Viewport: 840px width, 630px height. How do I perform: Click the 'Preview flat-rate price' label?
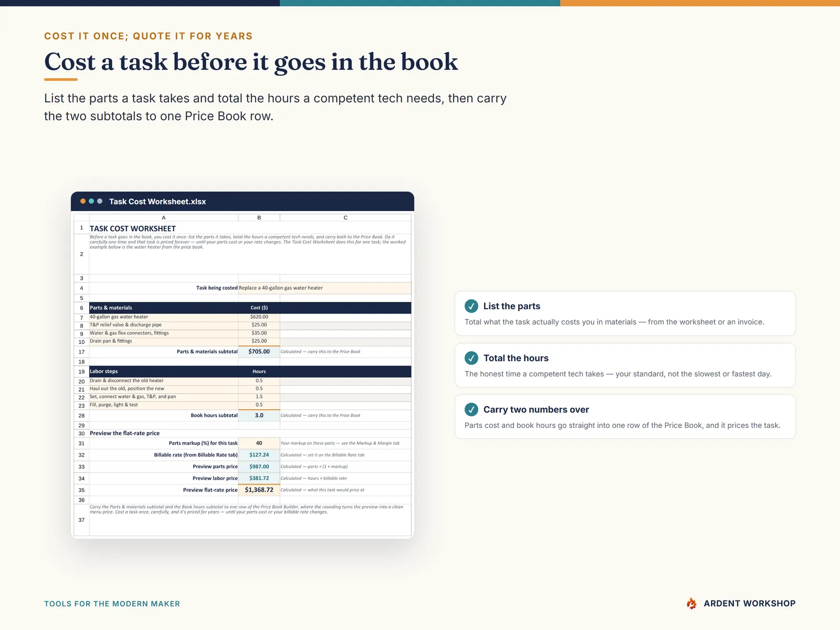point(210,490)
